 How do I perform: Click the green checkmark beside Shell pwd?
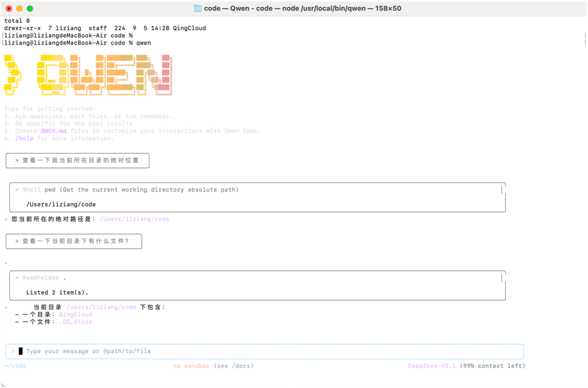tap(17, 190)
